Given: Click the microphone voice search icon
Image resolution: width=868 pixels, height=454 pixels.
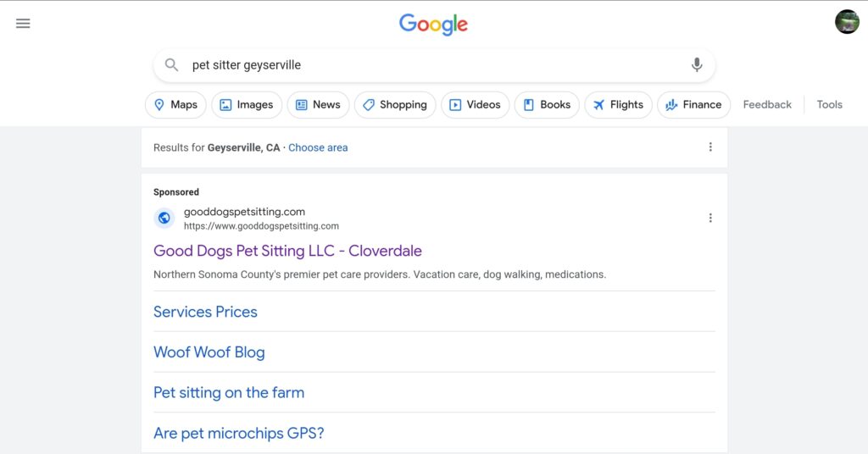Looking at the screenshot, I should tap(697, 64).
